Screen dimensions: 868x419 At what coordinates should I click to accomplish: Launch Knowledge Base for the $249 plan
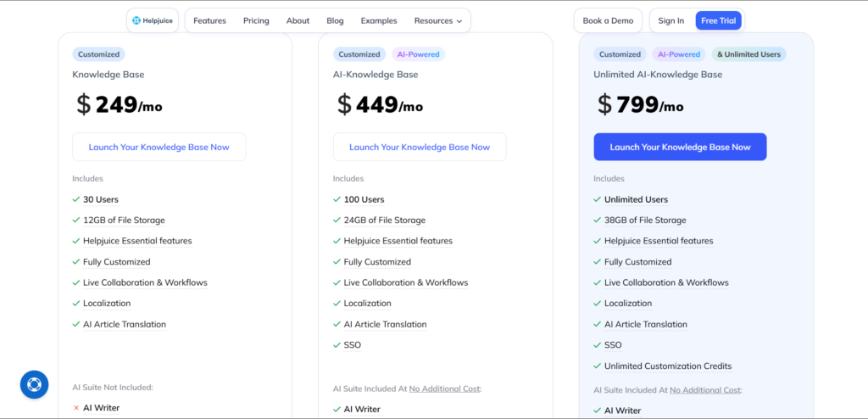[159, 147]
